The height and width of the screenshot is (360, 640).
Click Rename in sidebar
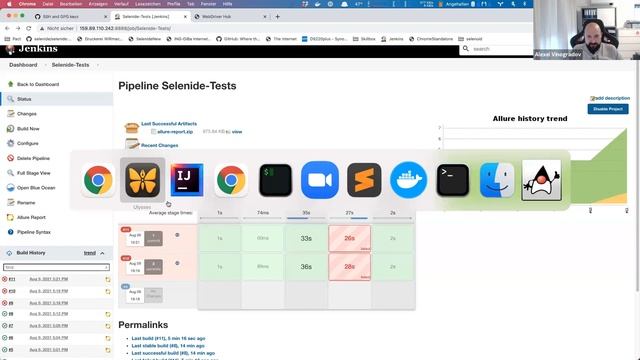point(26,202)
